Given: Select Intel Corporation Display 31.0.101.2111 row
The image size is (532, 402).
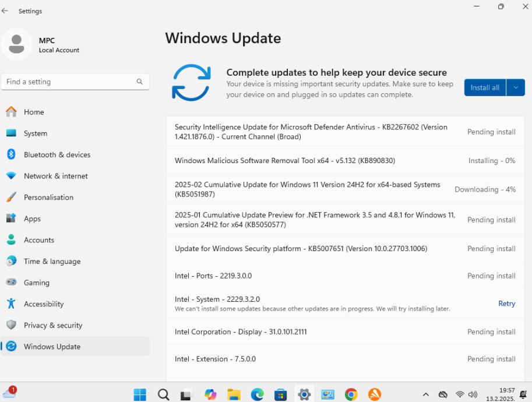Looking at the screenshot, I should [346, 332].
